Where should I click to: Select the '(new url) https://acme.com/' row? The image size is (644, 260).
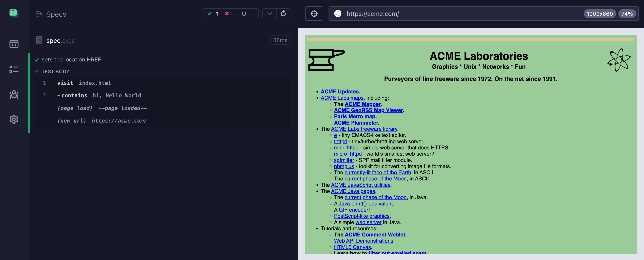pos(162,121)
